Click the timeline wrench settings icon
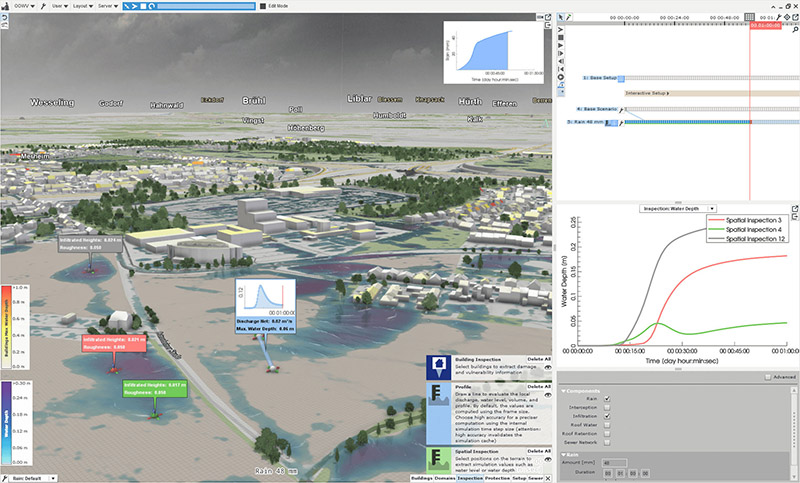Image resolution: width=800 pixels, height=483 pixels. point(780,17)
